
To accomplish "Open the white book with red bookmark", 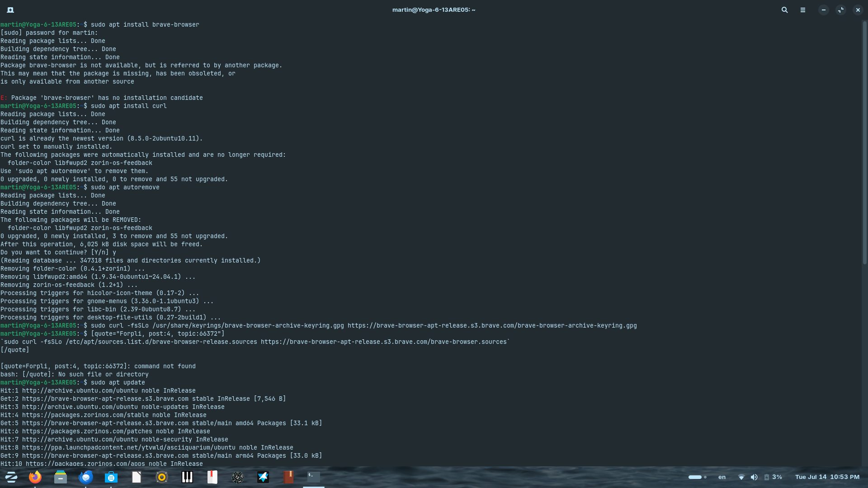I will 212,477.
